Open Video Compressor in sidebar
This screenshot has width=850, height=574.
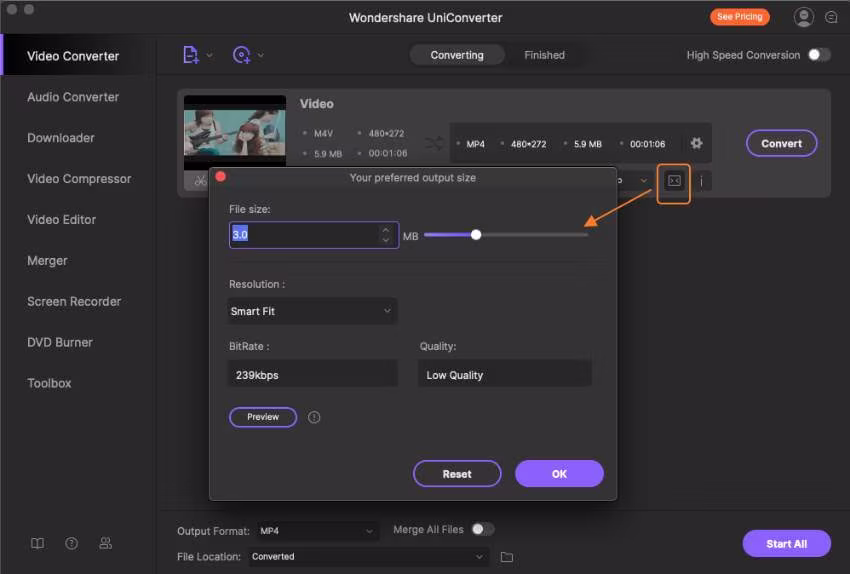click(x=79, y=179)
